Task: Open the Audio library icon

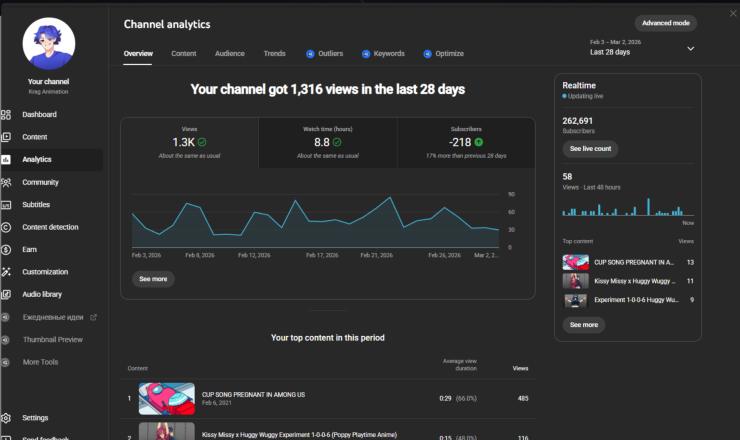Action: (6, 294)
